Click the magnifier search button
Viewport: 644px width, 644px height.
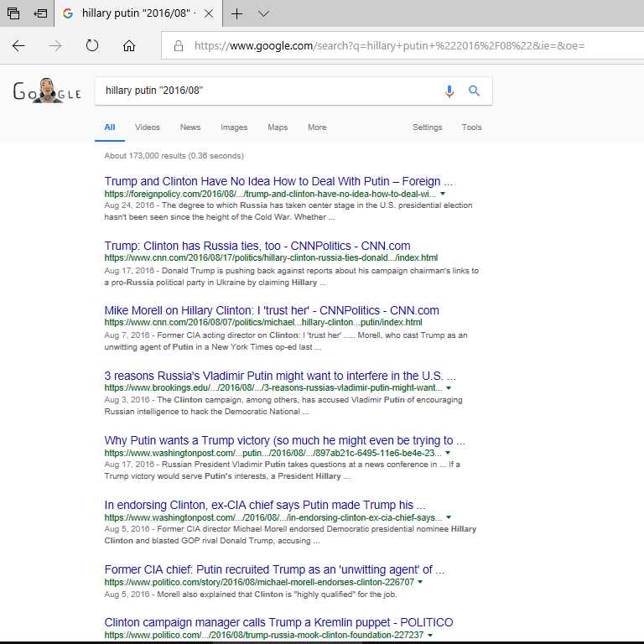(x=474, y=91)
